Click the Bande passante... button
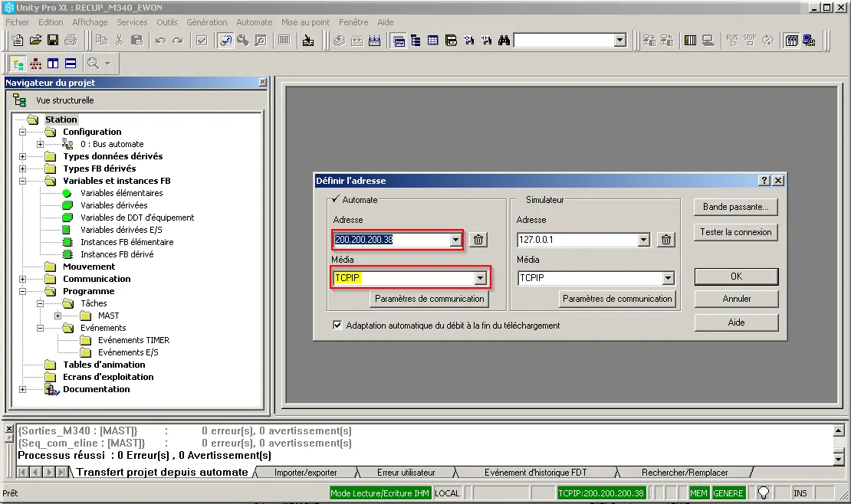851x504 pixels. 735,207
